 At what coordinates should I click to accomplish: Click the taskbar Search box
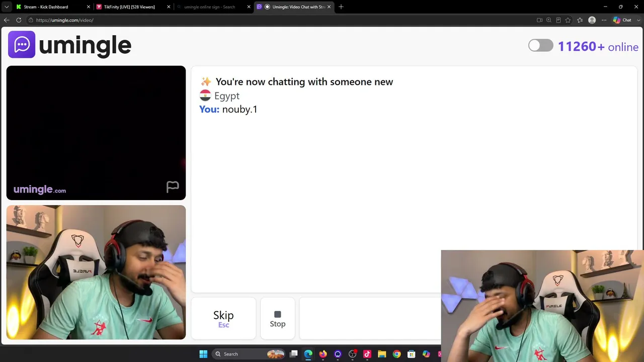point(249,354)
